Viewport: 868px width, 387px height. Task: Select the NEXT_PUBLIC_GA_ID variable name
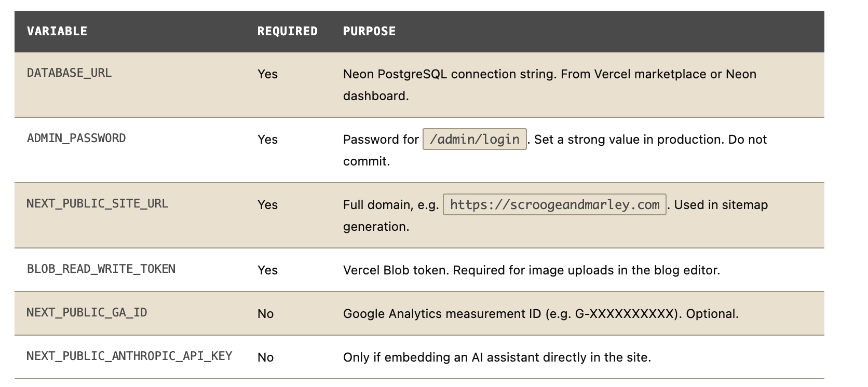coord(87,313)
